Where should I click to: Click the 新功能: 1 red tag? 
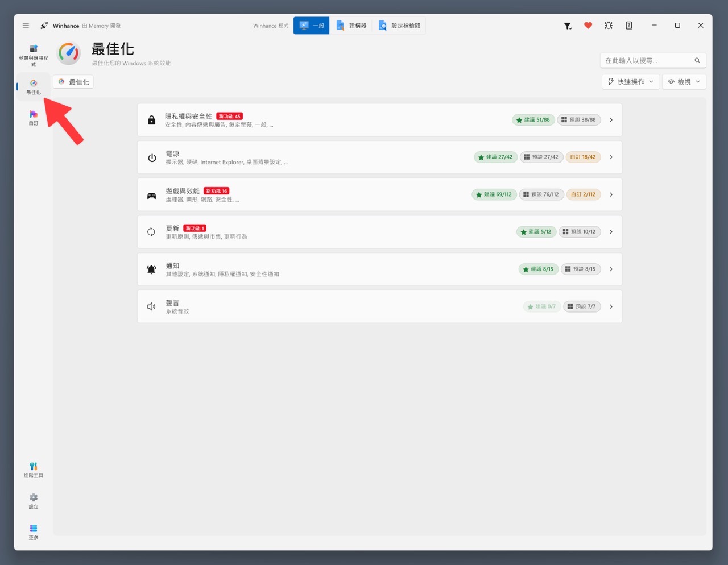(x=195, y=228)
